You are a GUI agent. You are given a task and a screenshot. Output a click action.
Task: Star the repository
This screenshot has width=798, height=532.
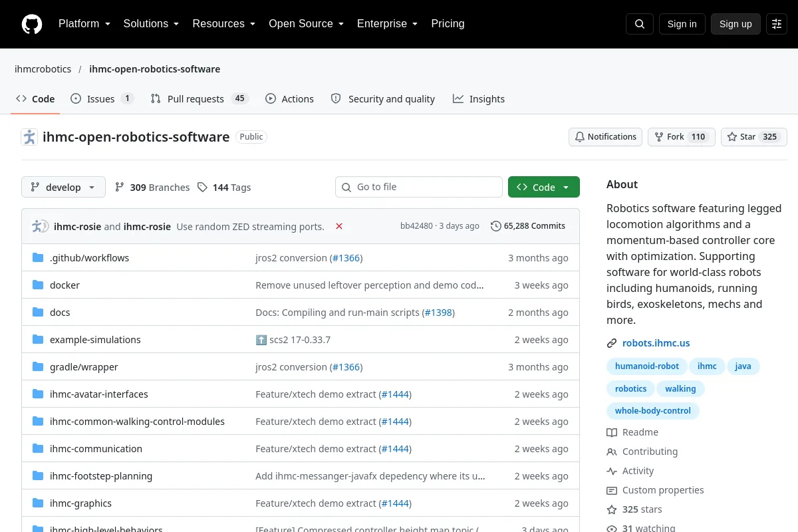(754, 137)
